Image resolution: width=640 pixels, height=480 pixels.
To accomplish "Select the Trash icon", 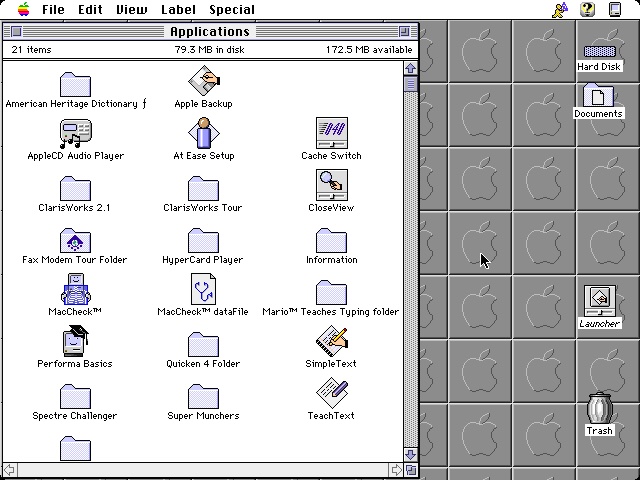I will pos(600,408).
